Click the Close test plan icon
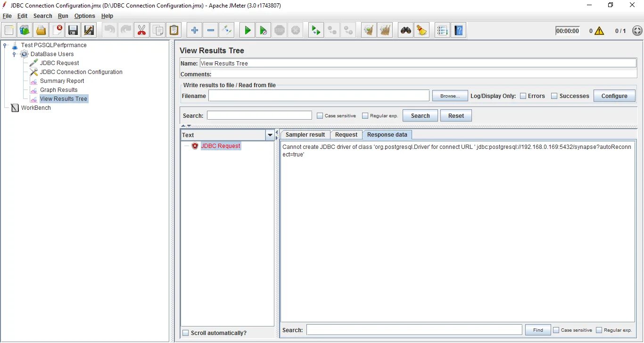The image size is (644, 343). (57, 31)
